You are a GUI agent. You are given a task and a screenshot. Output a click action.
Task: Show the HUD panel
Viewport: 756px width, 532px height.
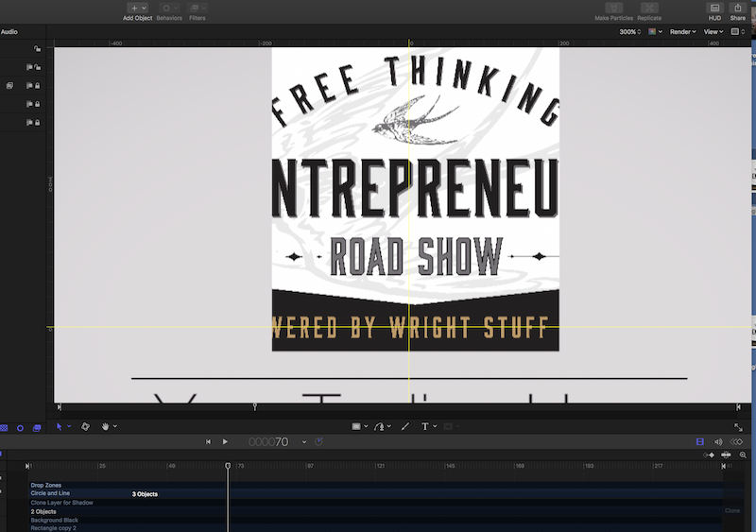pos(714,9)
